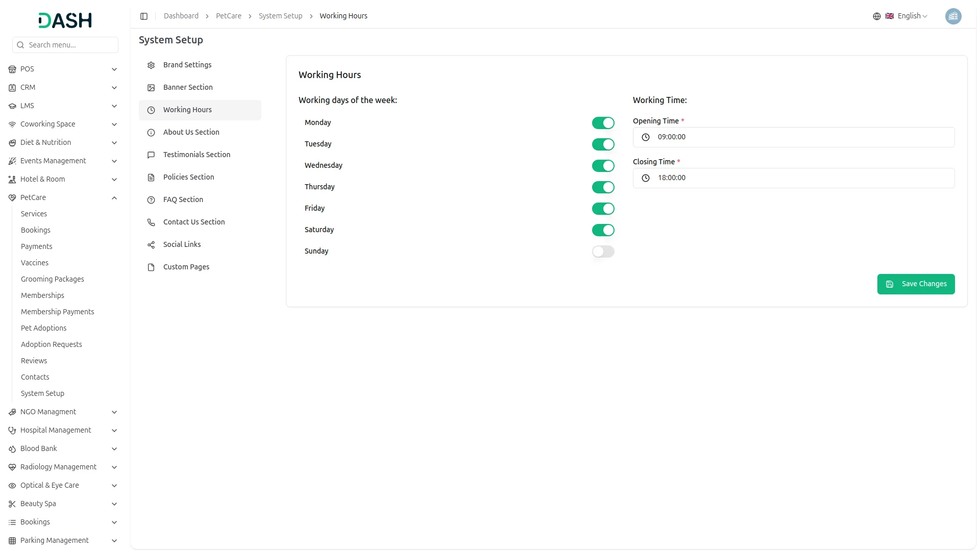
Task: Click the Hospital Management stethoscope icon
Action: coord(12,431)
